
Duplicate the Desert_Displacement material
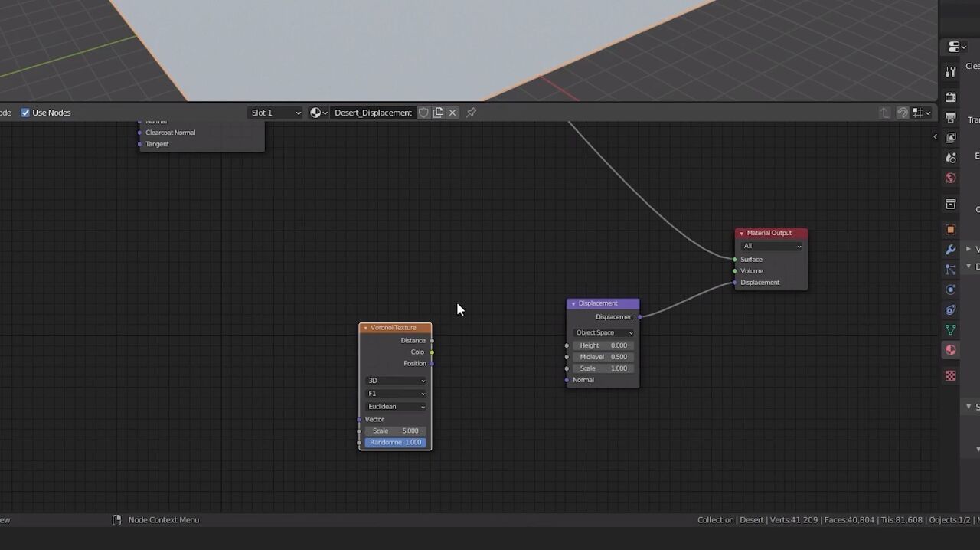(x=438, y=113)
